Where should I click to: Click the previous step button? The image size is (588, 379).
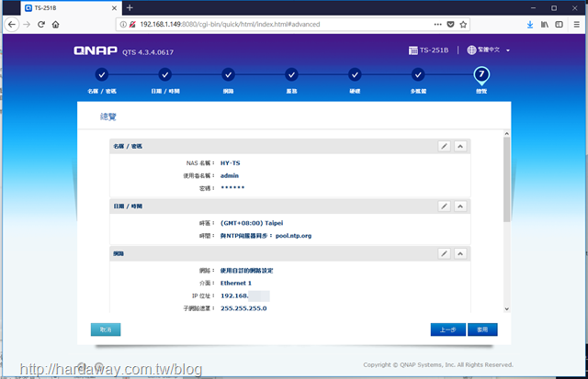click(x=448, y=329)
